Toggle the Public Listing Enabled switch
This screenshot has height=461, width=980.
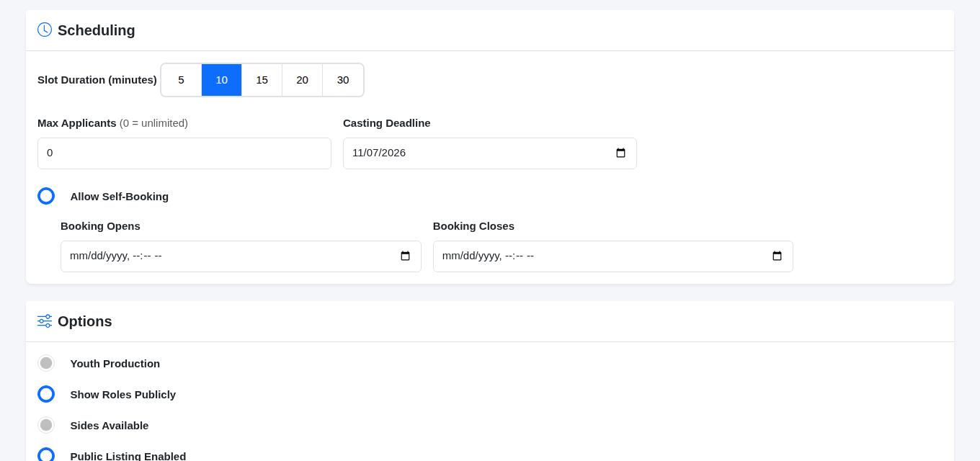[46, 455]
